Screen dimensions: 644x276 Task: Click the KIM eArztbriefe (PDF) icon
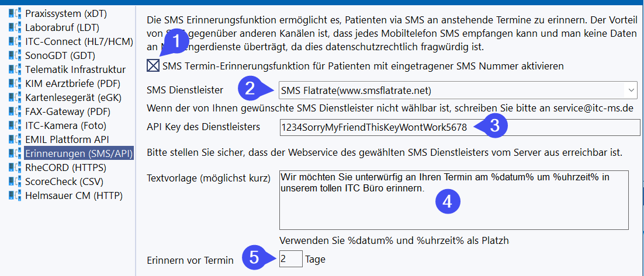(x=16, y=83)
